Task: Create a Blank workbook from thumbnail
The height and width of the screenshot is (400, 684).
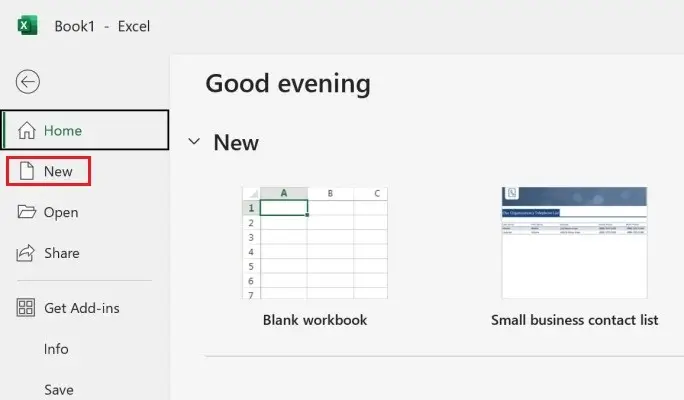Action: [x=315, y=243]
